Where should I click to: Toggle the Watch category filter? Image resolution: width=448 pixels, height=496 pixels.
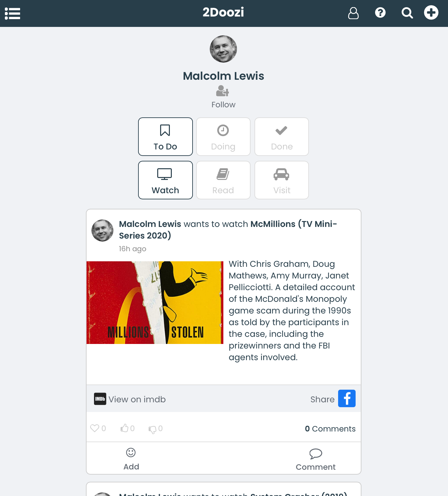[x=165, y=180]
